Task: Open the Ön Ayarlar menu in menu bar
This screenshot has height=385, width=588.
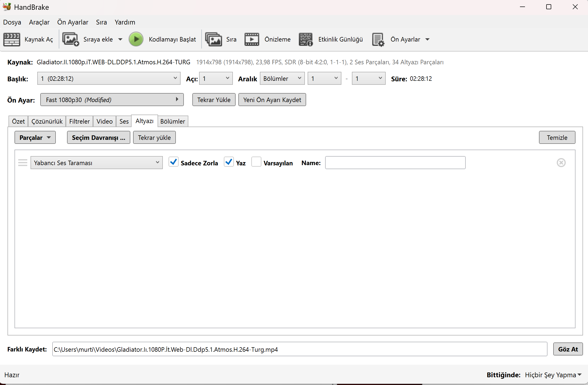Action: coord(73,22)
